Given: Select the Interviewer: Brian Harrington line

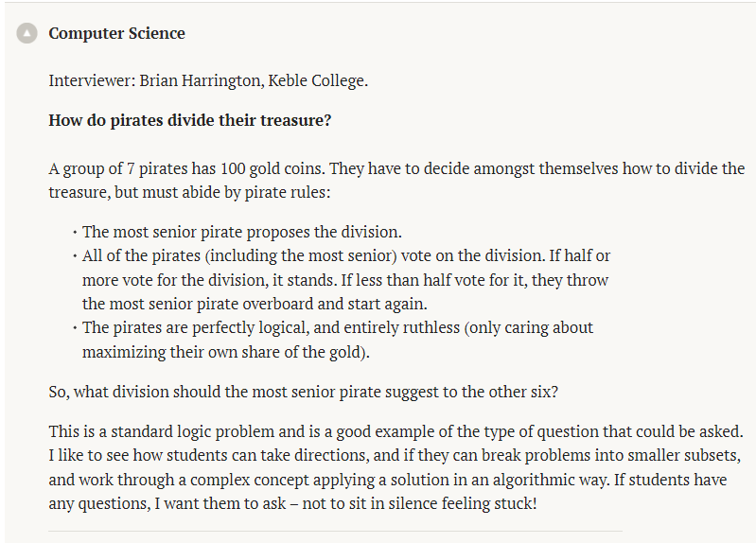Looking at the screenshot, I should (x=208, y=80).
